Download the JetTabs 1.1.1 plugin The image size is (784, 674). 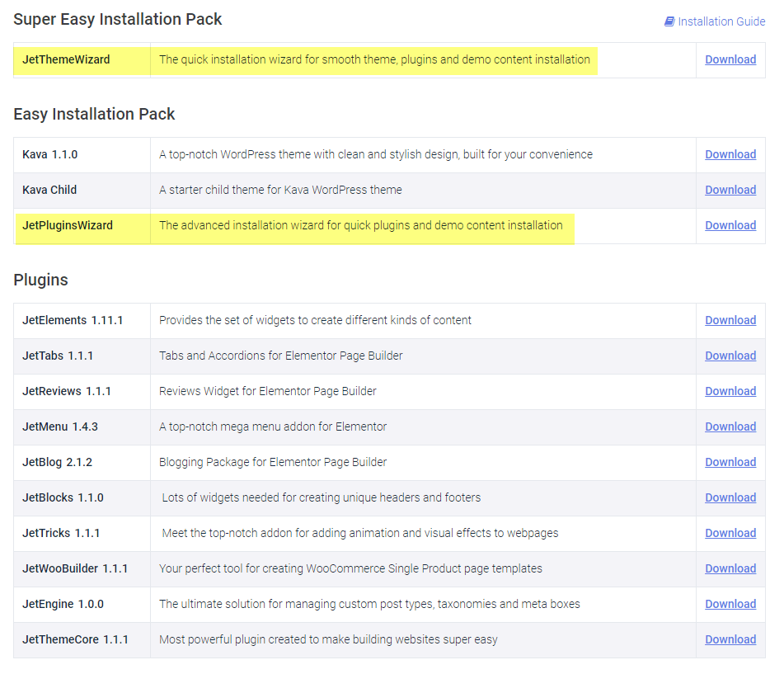coord(730,356)
